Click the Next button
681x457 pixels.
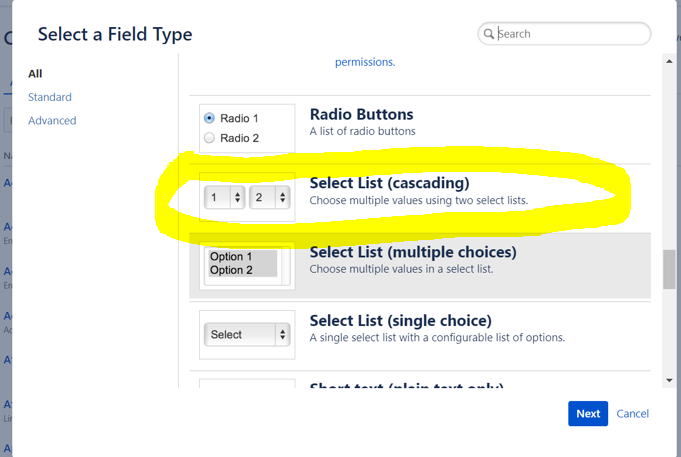588,414
